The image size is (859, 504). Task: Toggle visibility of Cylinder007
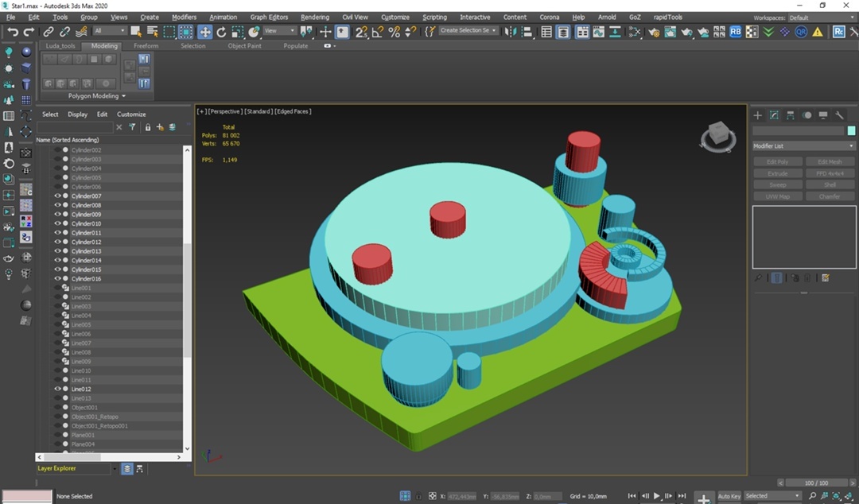tap(57, 196)
